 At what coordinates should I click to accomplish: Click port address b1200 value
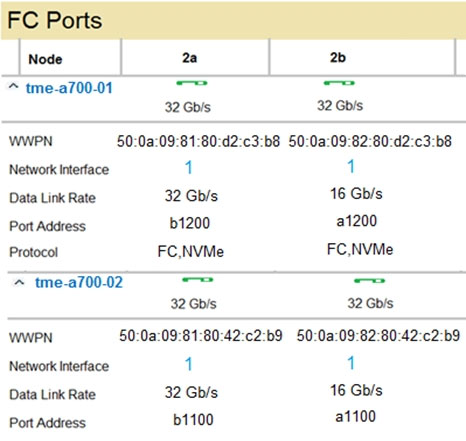(x=190, y=223)
